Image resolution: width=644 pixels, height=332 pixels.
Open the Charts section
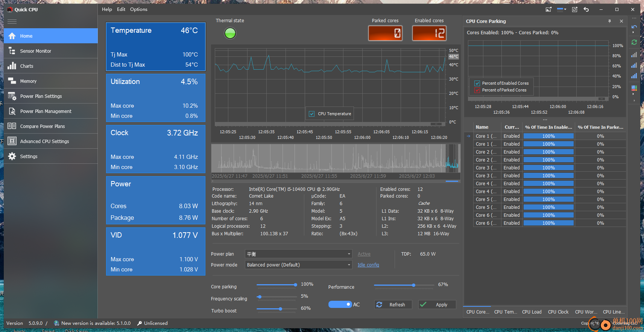[x=51, y=66]
